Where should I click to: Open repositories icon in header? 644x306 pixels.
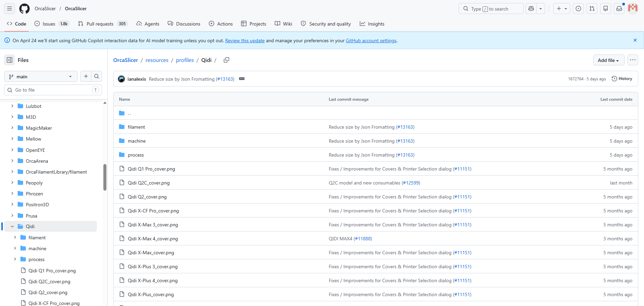(606, 9)
